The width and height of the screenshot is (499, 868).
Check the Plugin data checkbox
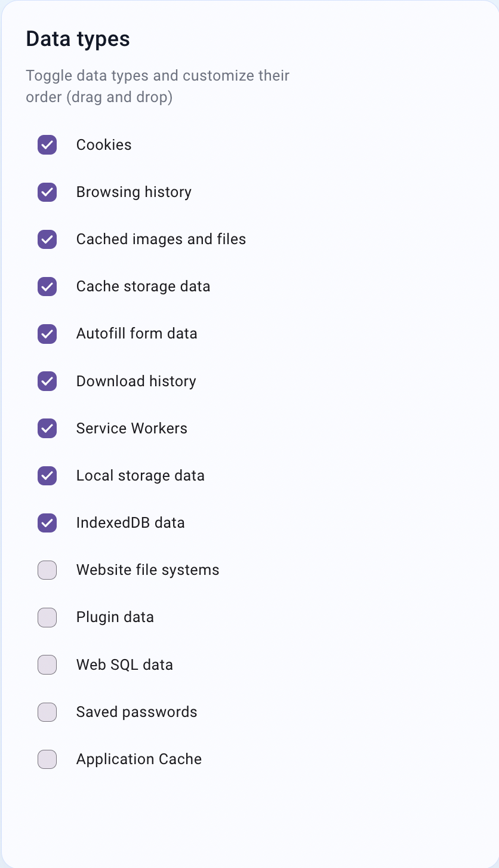(x=47, y=617)
